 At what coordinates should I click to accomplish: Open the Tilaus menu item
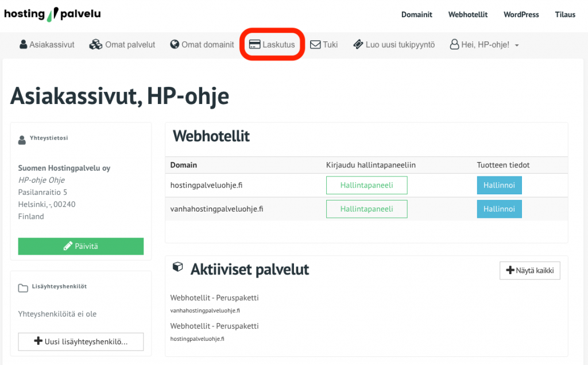[x=565, y=15]
